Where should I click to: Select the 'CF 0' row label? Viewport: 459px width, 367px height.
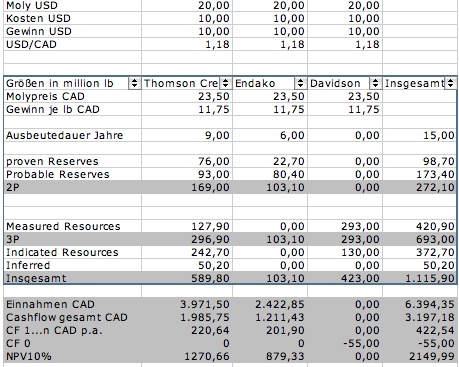click(72, 343)
